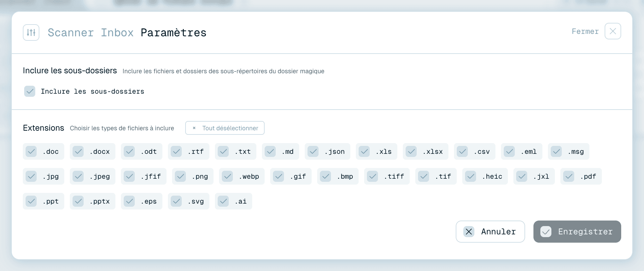Toggle the .md extension checkbox
This screenshot has height=271, width=644.
270,151
